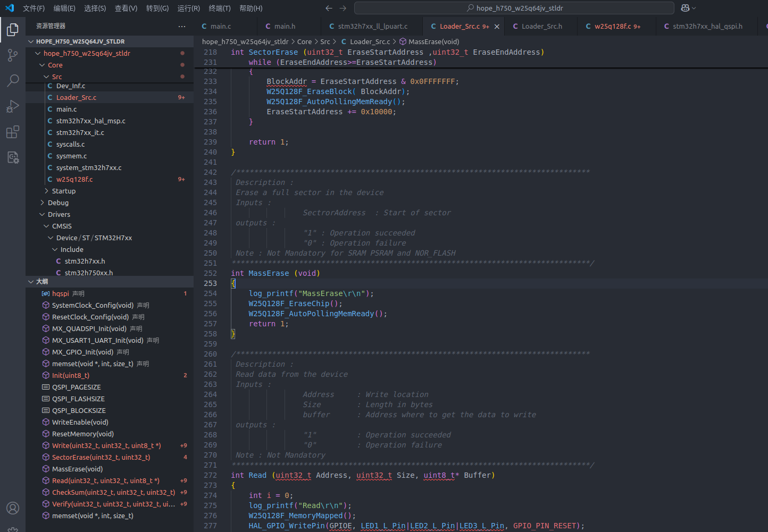768x532 pixels.
Task: Open the Run and Debug view
Action: [x=12, y=106]
